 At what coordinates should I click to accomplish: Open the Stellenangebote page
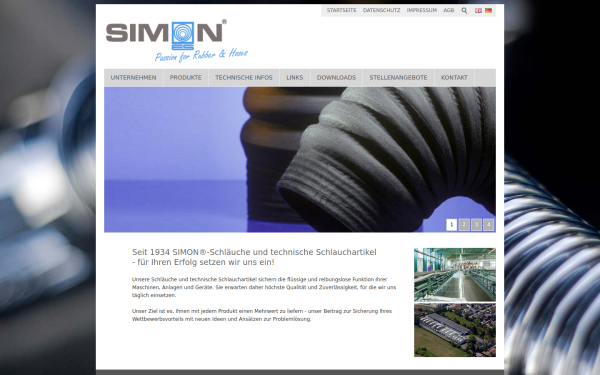tap(398, 78)
